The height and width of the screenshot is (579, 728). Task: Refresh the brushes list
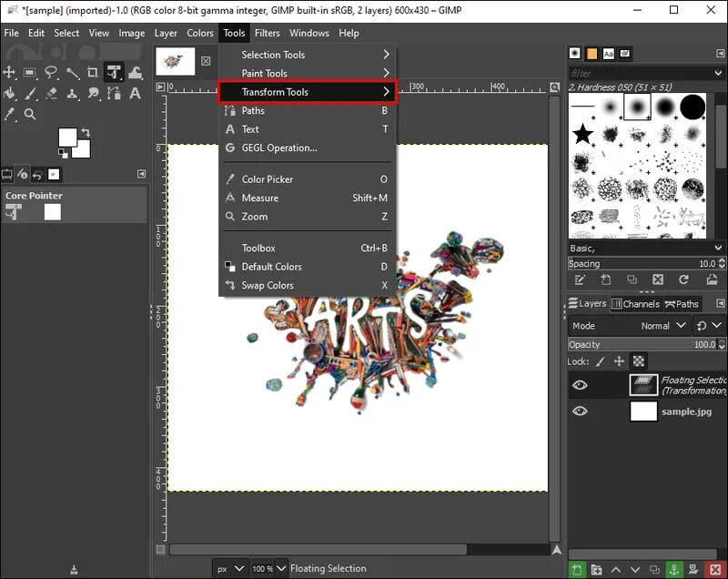click(683, 279)
